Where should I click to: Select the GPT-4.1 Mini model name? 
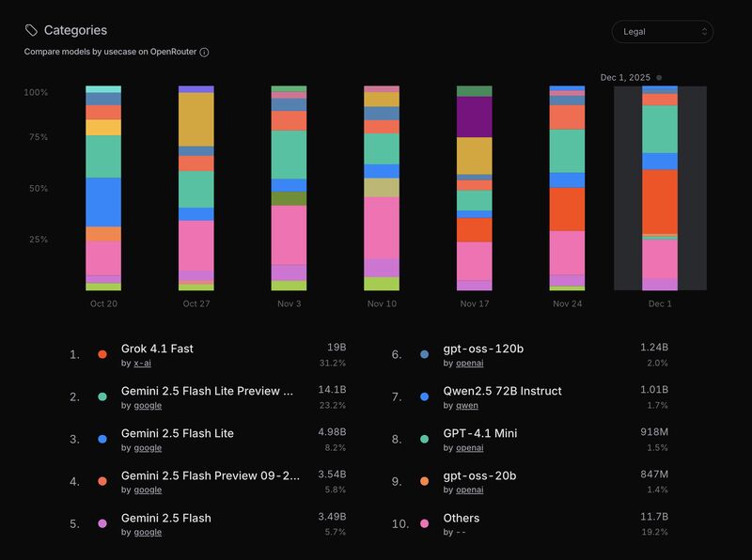pyautogui.click(x=480, y=433)
